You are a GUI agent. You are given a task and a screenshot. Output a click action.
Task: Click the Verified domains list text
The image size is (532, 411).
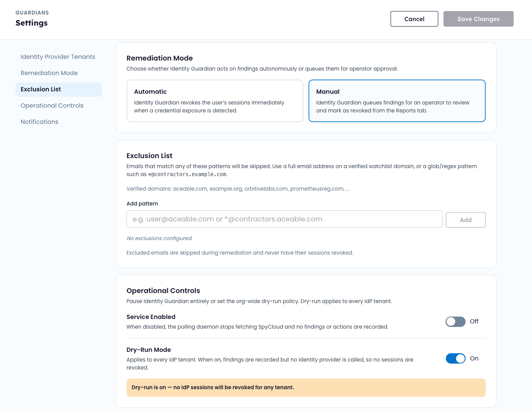pyautogui.click(x=238, y=189)
